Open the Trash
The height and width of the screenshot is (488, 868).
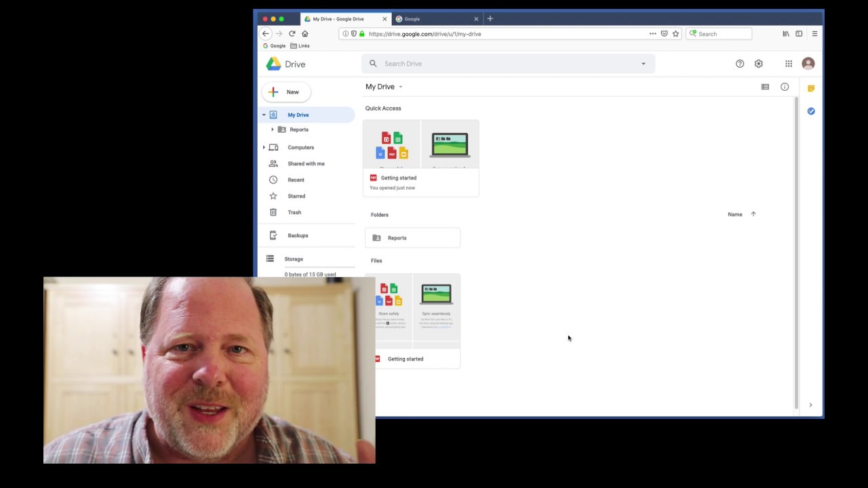point(294,212)
